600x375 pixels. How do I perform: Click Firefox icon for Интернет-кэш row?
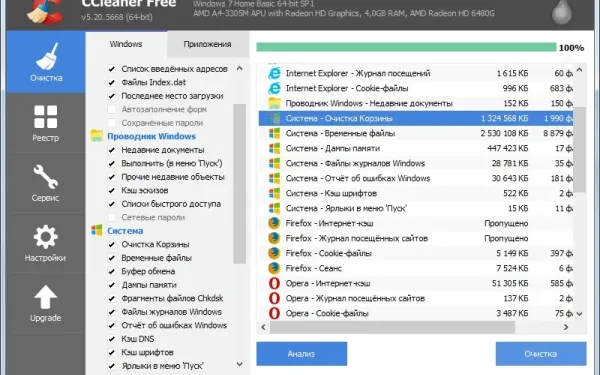(x=274, y=223)
